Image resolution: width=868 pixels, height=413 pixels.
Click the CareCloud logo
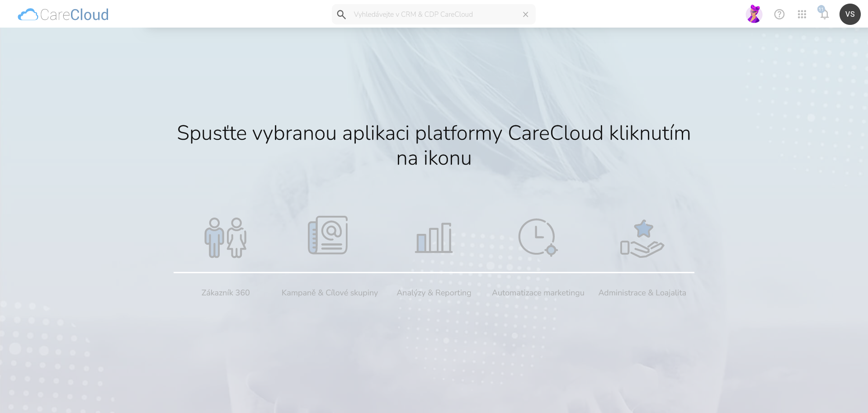click(x=63, y=14)
